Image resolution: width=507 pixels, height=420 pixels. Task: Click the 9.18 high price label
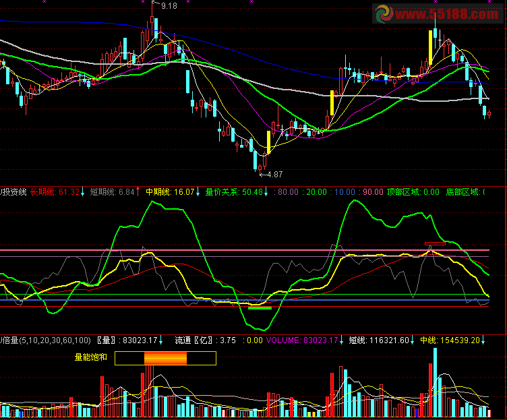pos(169,6)
